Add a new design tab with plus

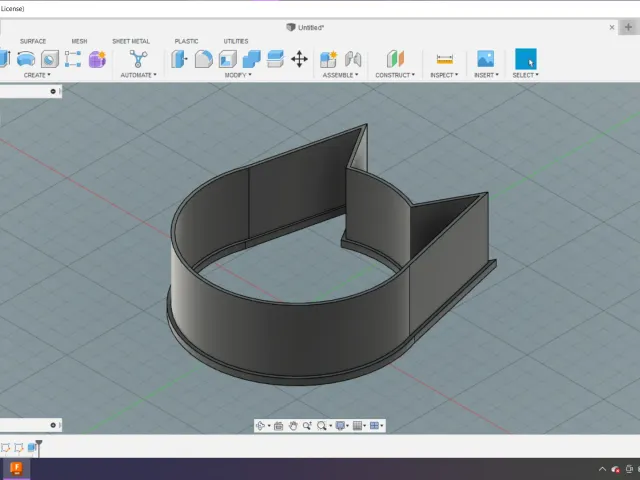coord(628,27)
